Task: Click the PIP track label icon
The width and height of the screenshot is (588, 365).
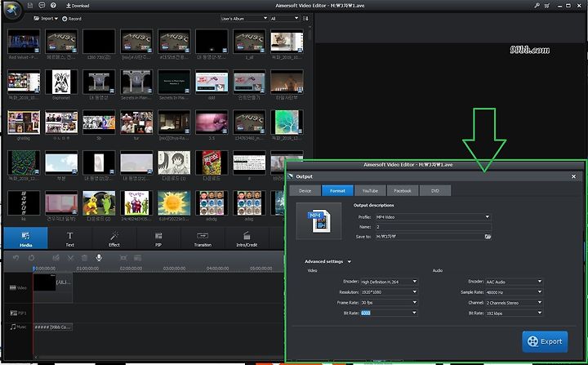Action: (x=14, y=313)
